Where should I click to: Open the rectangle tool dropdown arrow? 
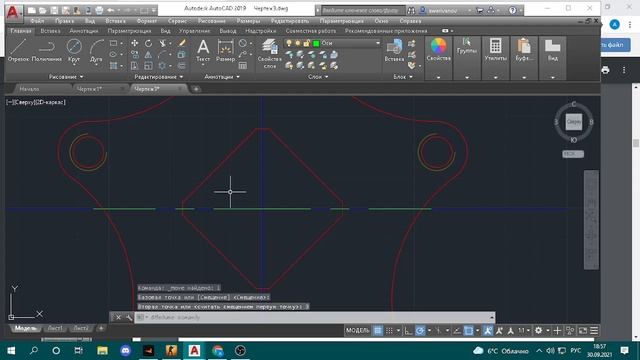[x=121, y=43]
